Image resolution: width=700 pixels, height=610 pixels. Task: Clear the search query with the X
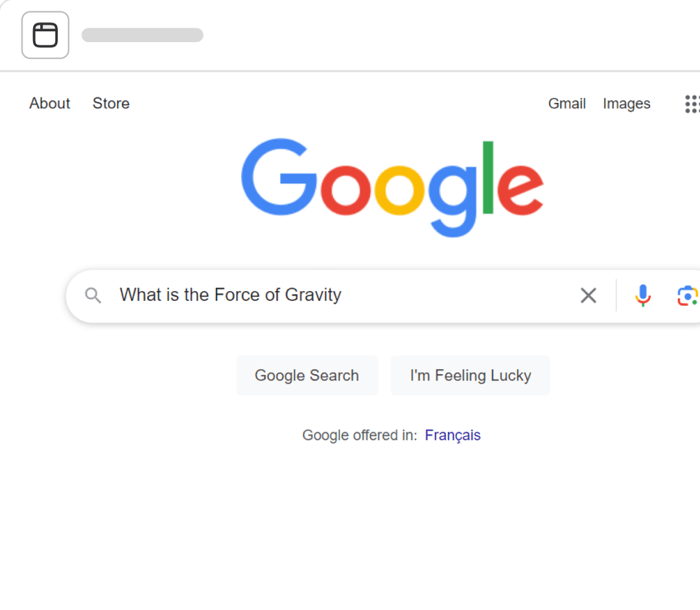(588, 295)
